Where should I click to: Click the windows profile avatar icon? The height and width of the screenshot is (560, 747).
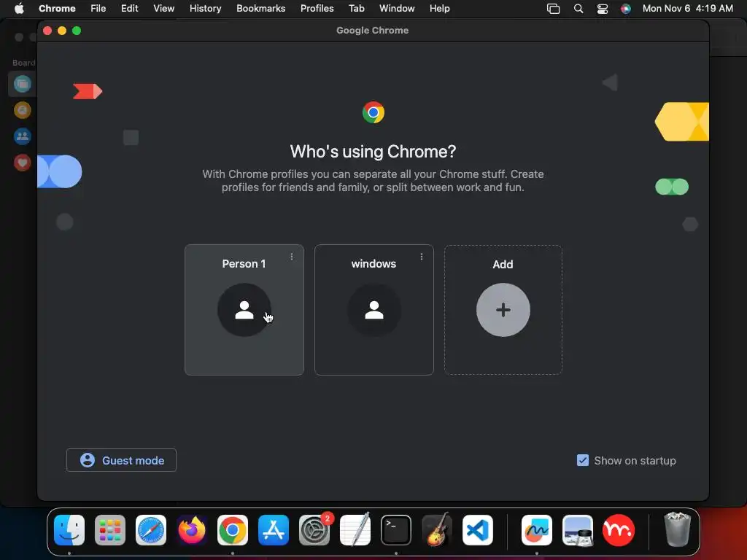pyautogui.click(x=374, y=310)
